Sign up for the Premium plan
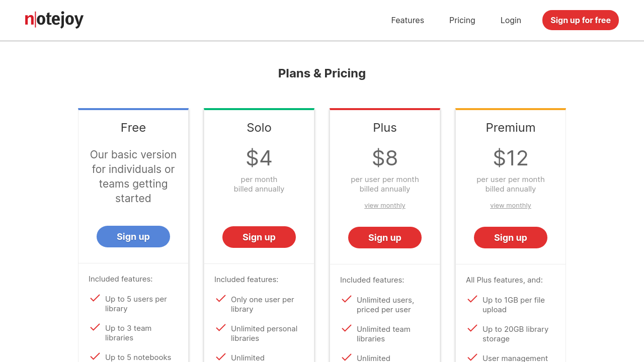 (511, 238)
